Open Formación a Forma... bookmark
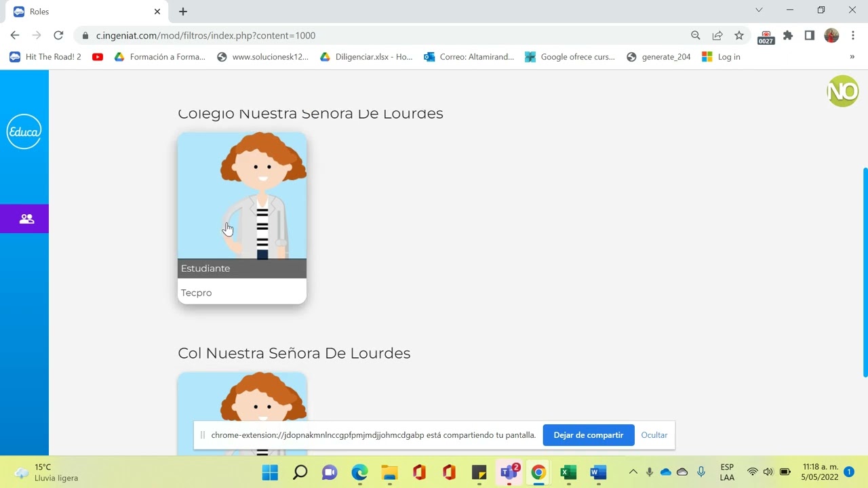This screenshot has height=488, width=868. coord(160,57)
